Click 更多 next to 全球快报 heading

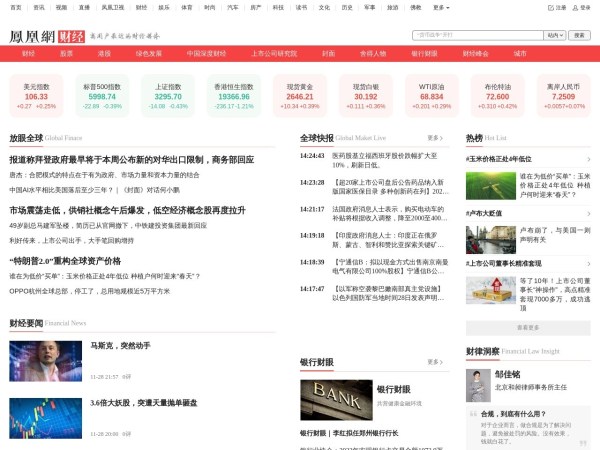[435, 138]
